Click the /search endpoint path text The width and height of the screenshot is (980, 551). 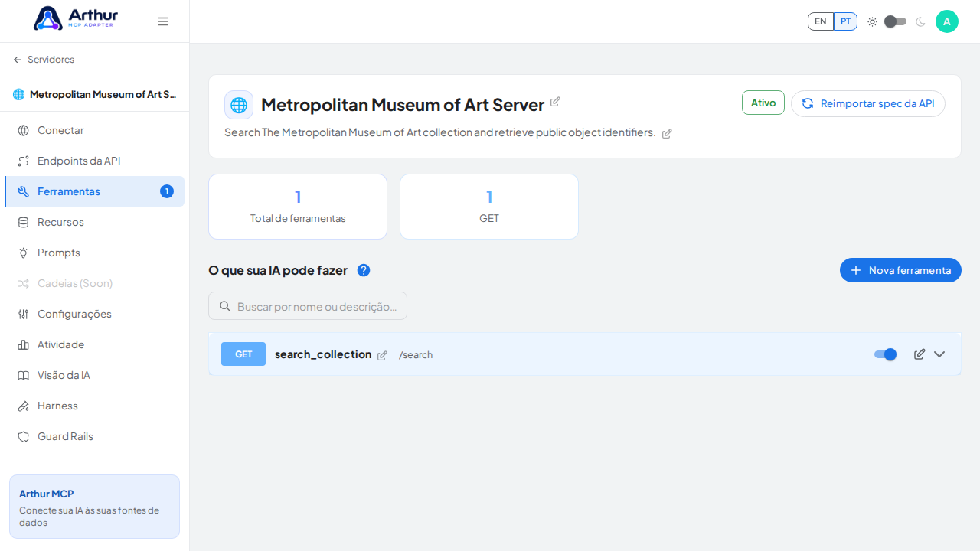pos(416,355)
